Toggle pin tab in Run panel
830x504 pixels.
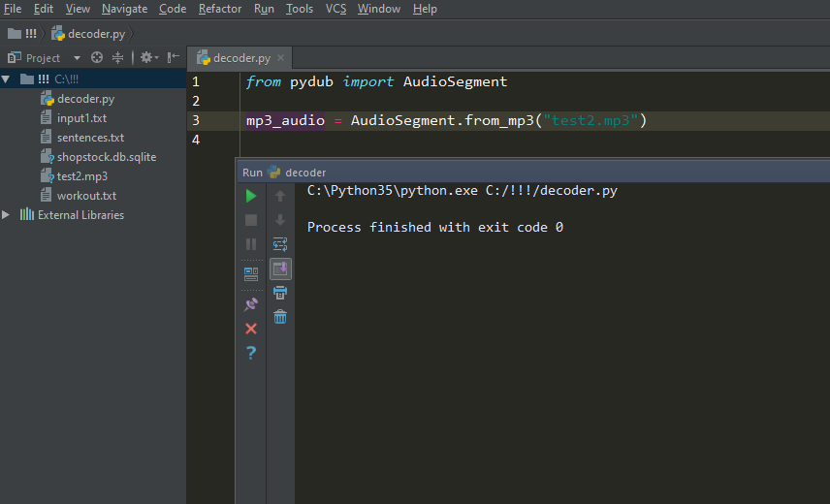click(251, 304)
